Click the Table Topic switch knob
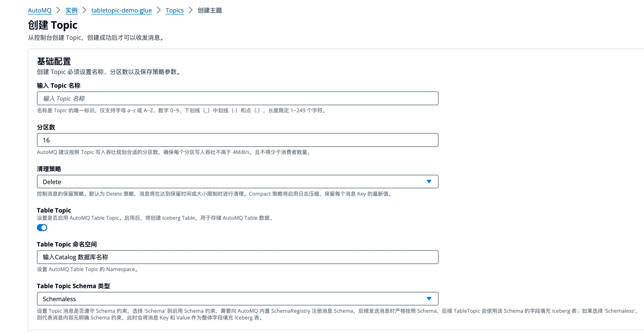The width and height of the screenshot is (644, 333). [45, 227]
